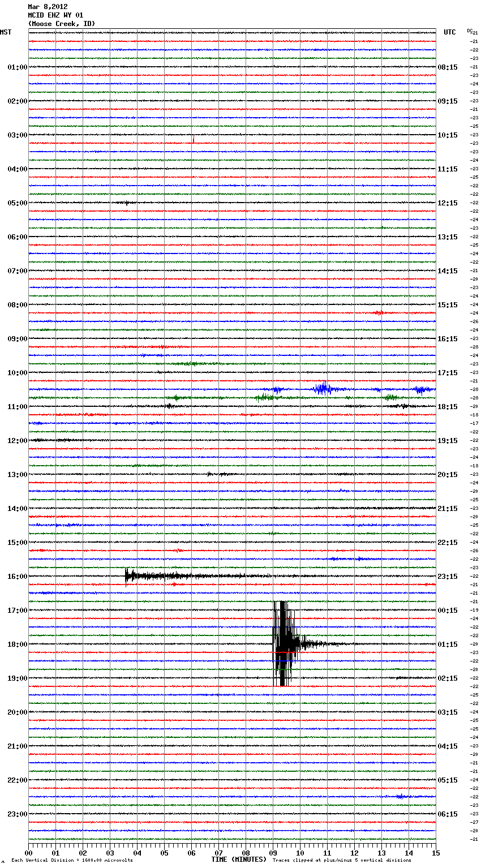The width and height of the screenshot is (481, 868).
Task: Click the 22:00 MST hour label
Action: click(18, 780)
